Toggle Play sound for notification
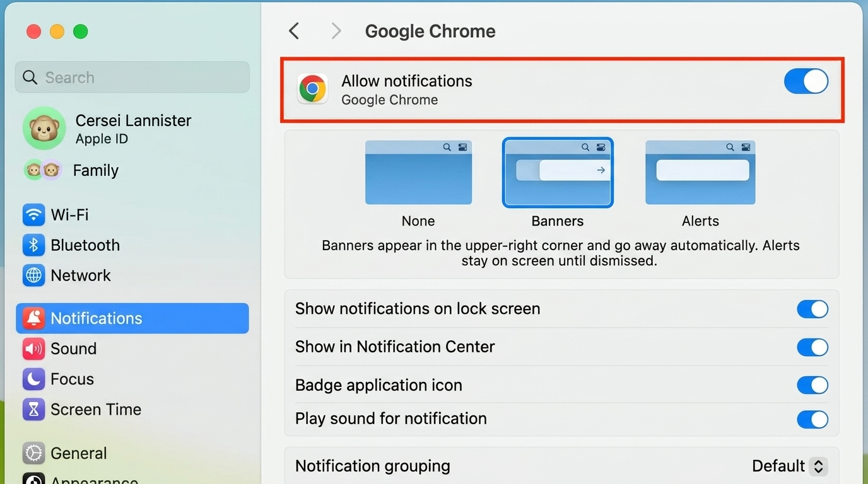The image size is (868, 484). [812, 419]
